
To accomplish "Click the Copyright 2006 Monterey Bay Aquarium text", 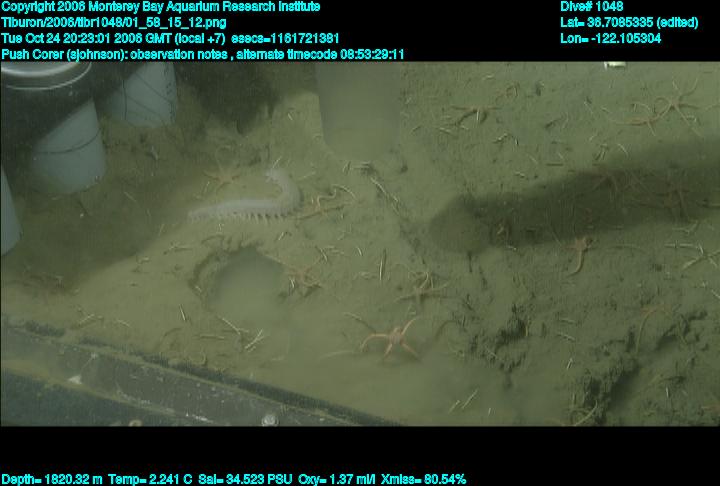I will click(160, 7).
